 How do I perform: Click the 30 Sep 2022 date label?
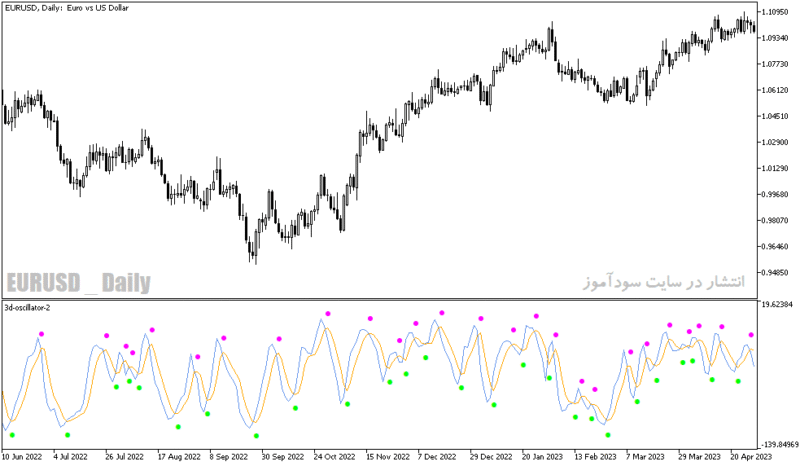coord(283,456)
